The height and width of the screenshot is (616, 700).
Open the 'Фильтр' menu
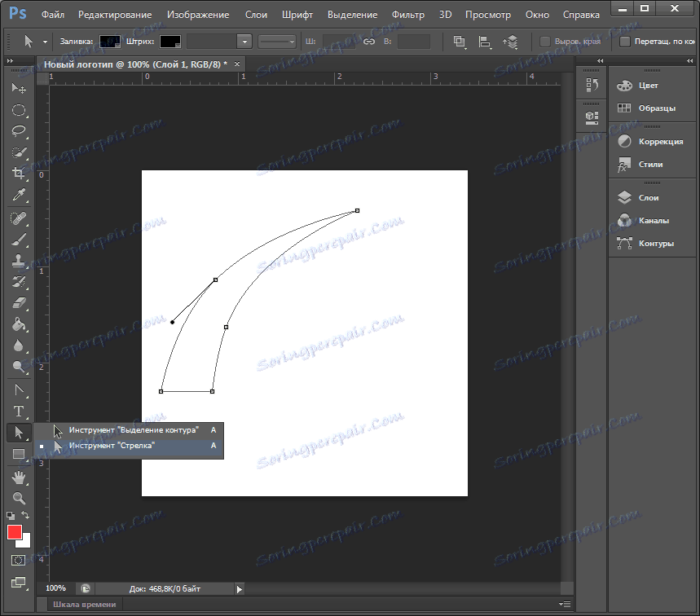click(x=407, y=15)
